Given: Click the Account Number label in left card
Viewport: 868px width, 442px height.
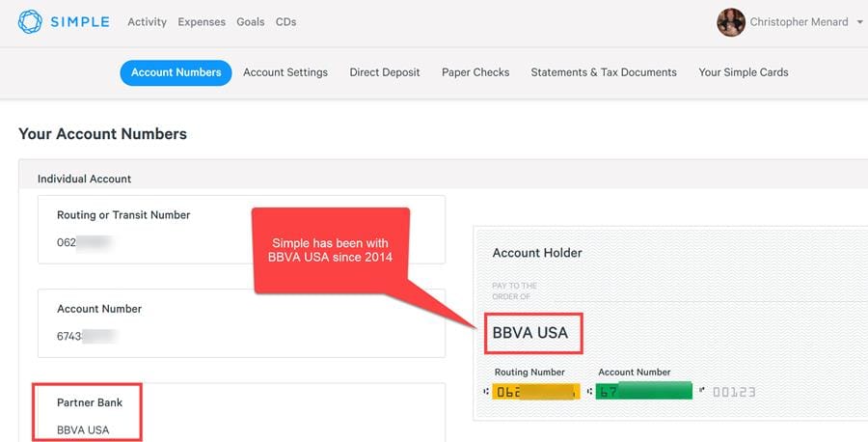Looking at the screenshot, I should point(99,309).
